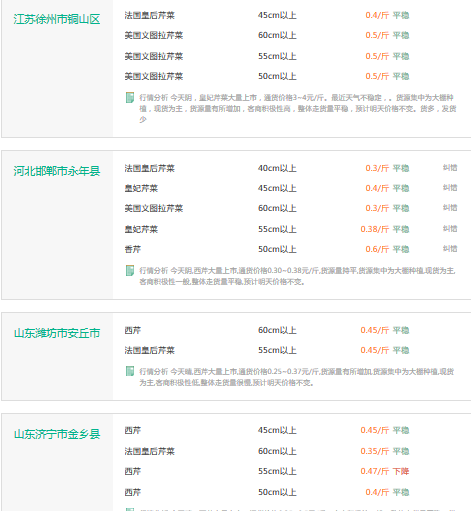Click the 行情分析 document icon under 山东潍坊市安丘市
Screen dimensions: 471x511
pos(130,371)
